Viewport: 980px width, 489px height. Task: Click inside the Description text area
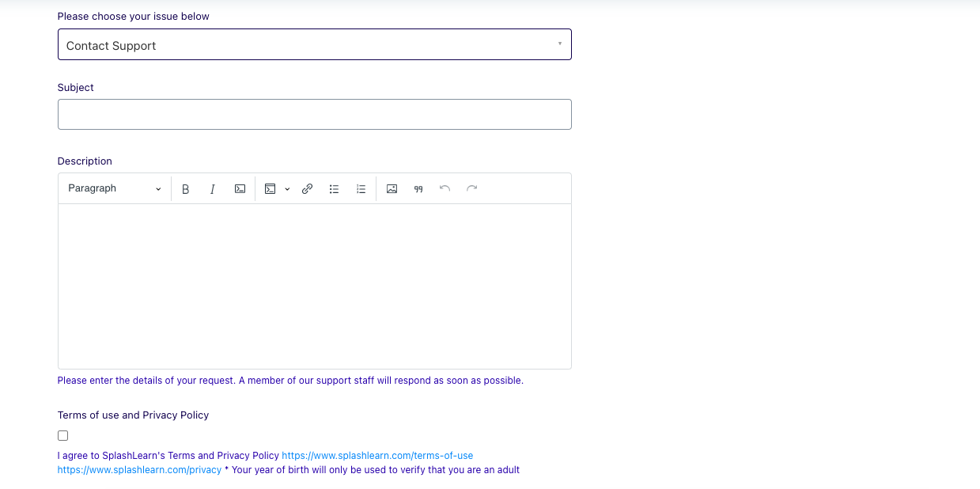click(x=314, y=285)
